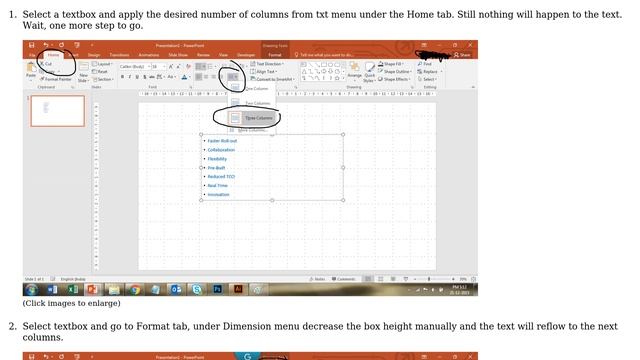Switch to the Home ribbon tab
The width and height of the screenshot is (640, 360).
[53, 55]
